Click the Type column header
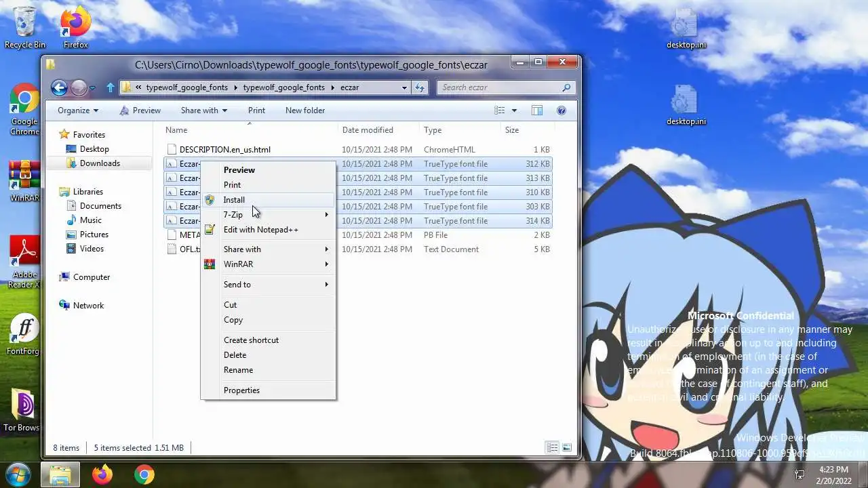The width and height of the screenshot is (868, 488). pos(460,130)
